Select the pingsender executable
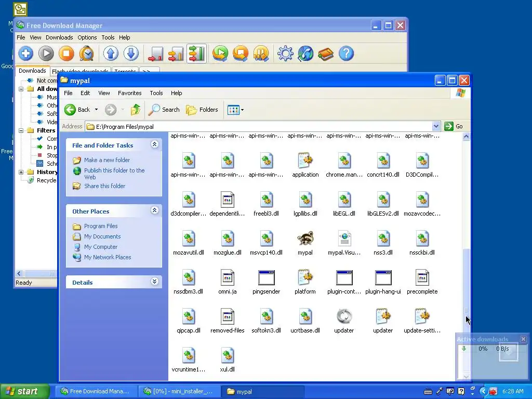532x399 pixels. [267, 282]
